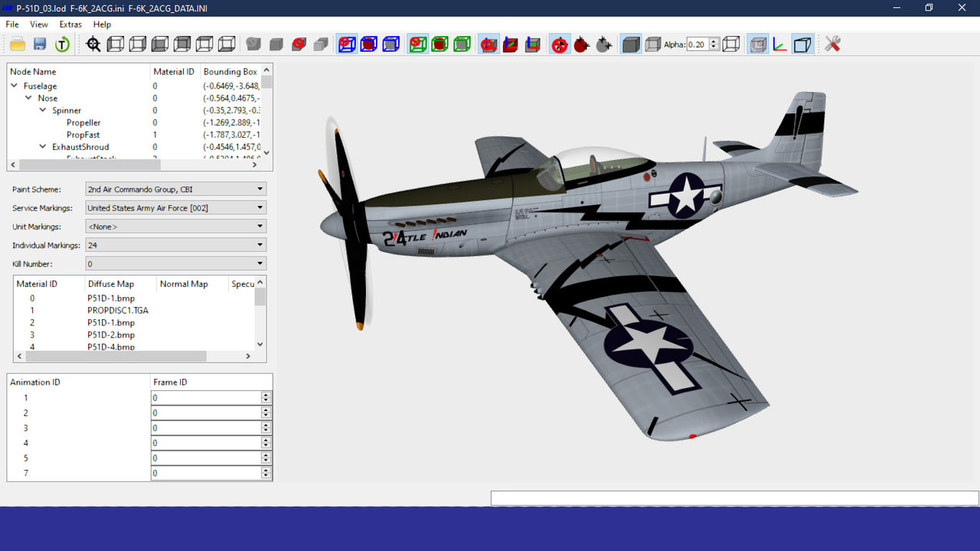
Task: Click the gray box with red prohibited sign
Action: point(299,44)
